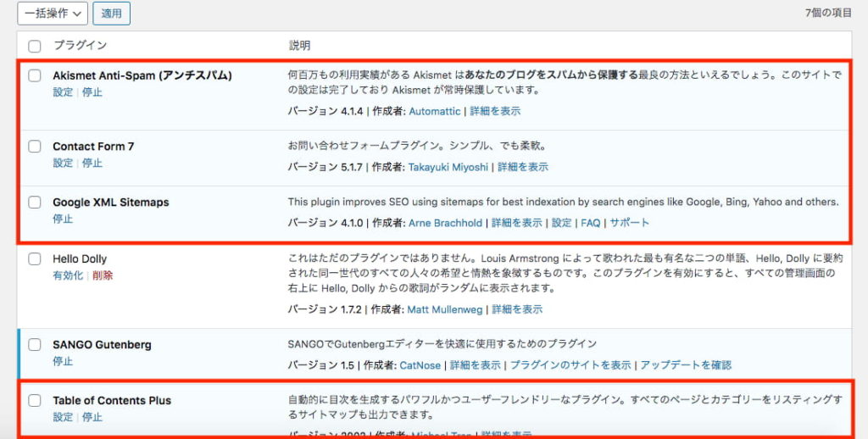Click 詳細を表示 in the Akismet row
The image size is (868, 439).
pos(495,111)
